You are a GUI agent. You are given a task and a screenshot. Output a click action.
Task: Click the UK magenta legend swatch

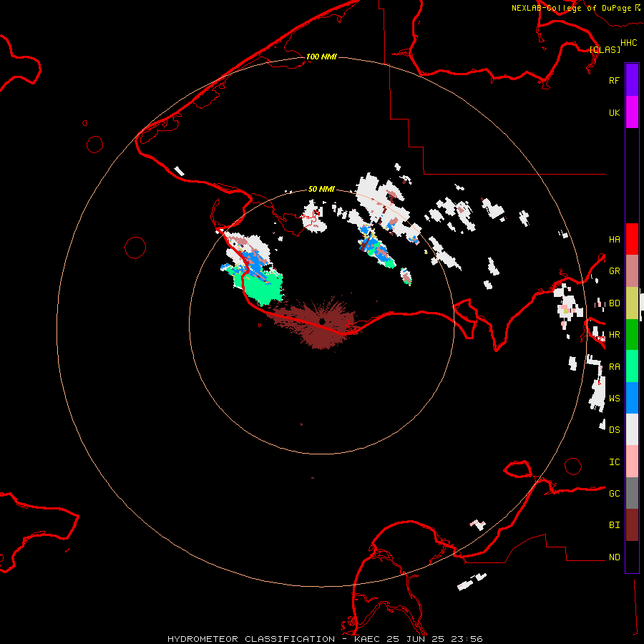pos(632,112)
